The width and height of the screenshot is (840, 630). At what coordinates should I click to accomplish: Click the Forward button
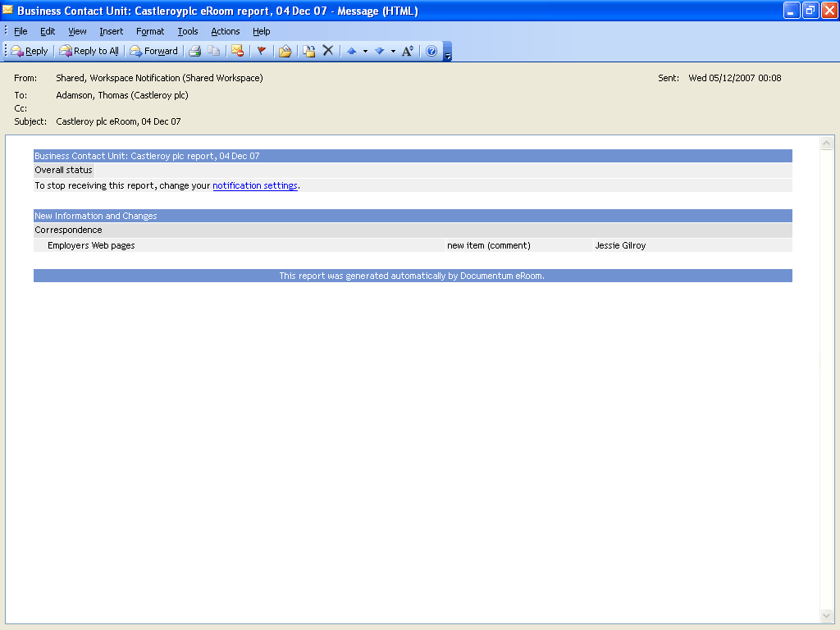click(x=153, y=51)
